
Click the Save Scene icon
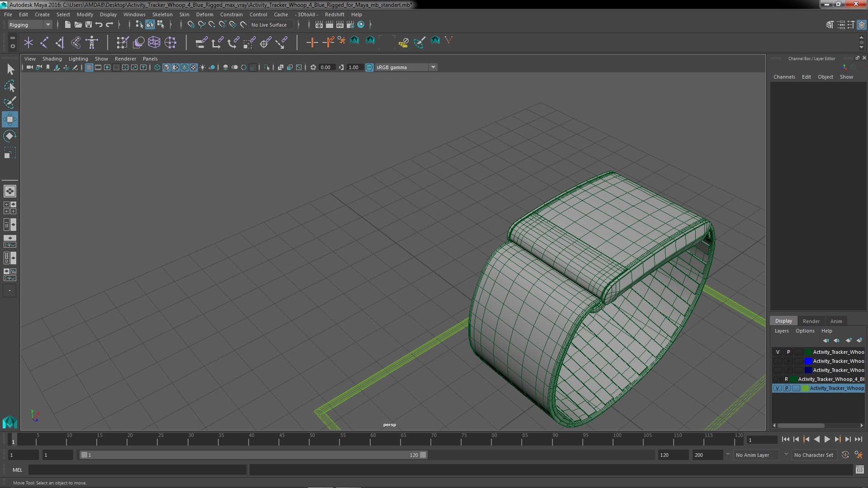pyautogui.click(x=89, y=25)
